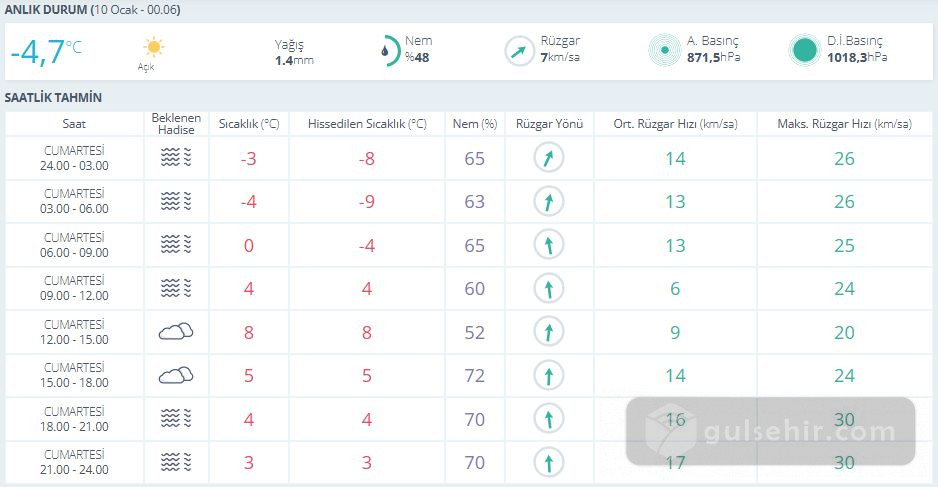
Task: Click the cloud icon for 15.00 - 18.00
Action: coord(176,375)
